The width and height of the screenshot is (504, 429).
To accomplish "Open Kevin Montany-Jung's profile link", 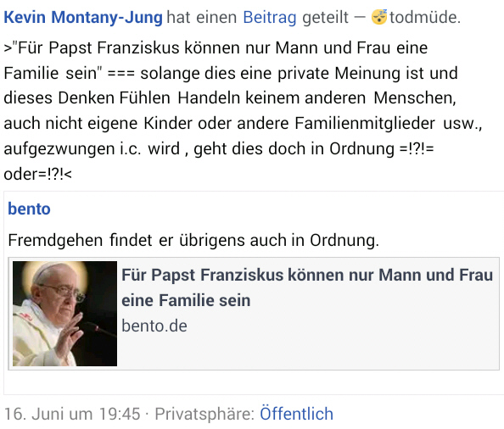I will (83, 17).
